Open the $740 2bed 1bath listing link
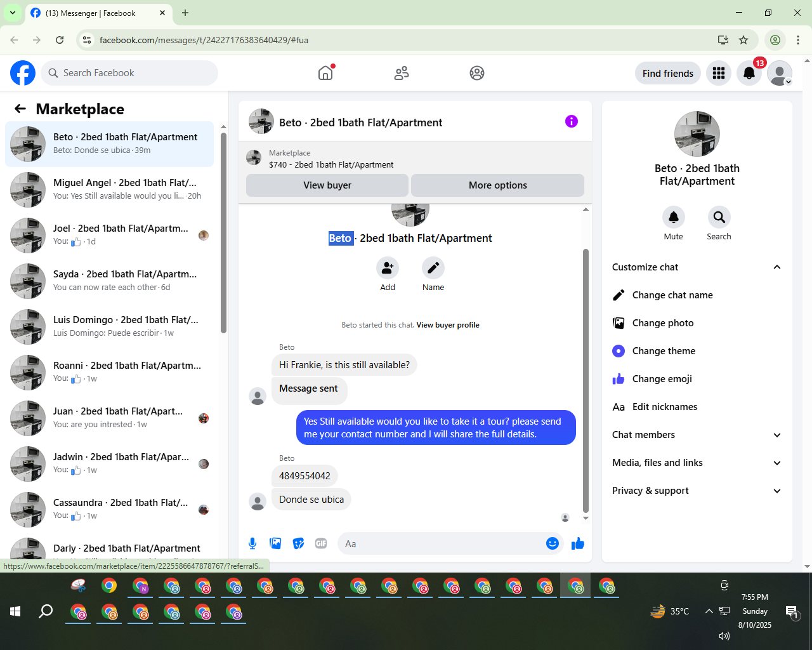This screenshot has width=812, height=650. coord(331,164)
